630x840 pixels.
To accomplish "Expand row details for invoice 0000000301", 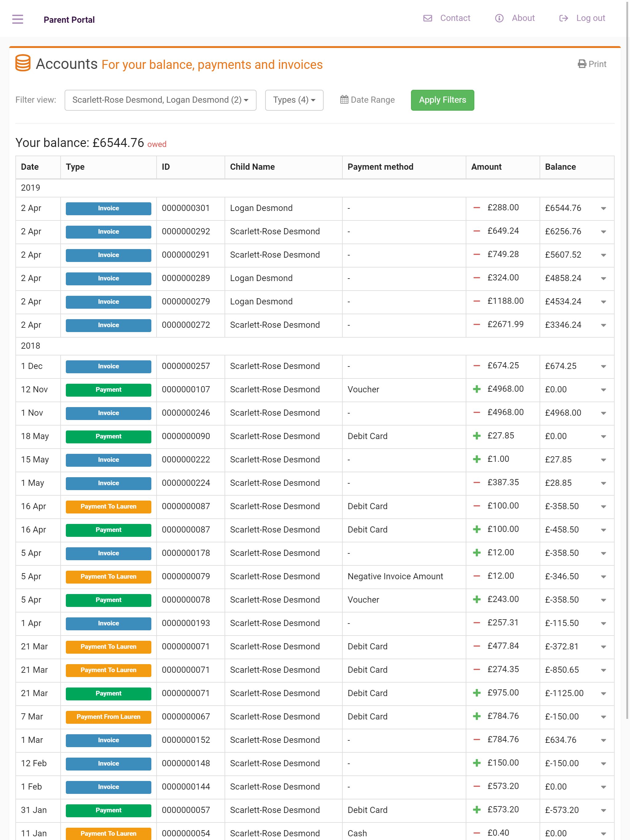I will click(603, 208).
